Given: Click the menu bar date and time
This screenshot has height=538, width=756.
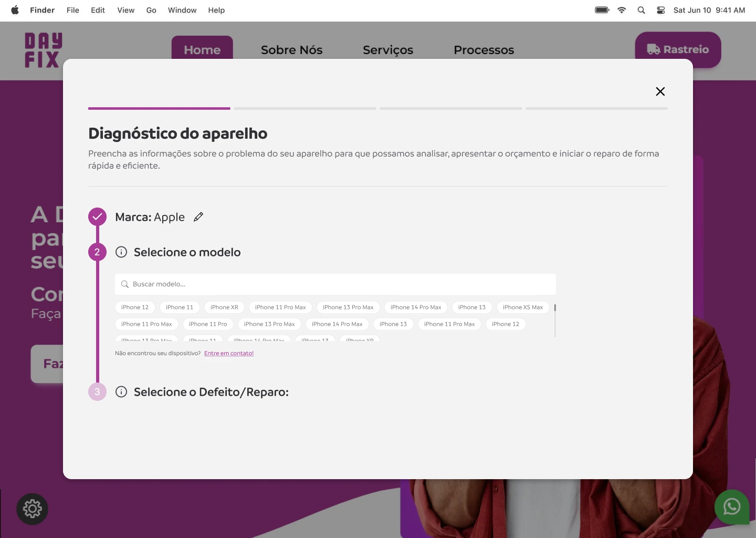Looking at the screenshot, I should [x=709, y=10].
